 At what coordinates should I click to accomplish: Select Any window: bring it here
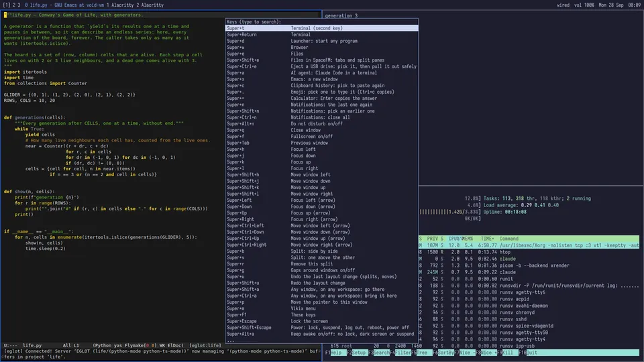321,296
